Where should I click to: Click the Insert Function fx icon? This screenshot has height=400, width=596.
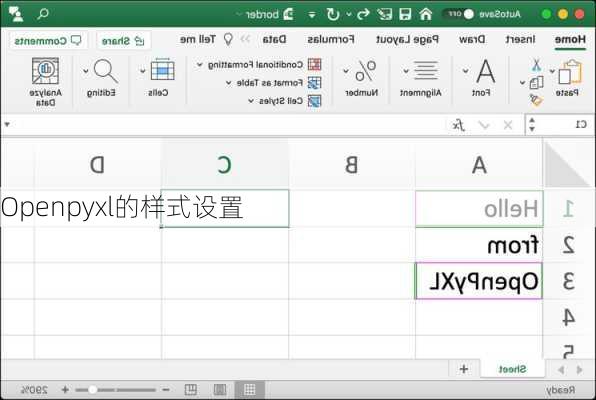pos(458,125)
